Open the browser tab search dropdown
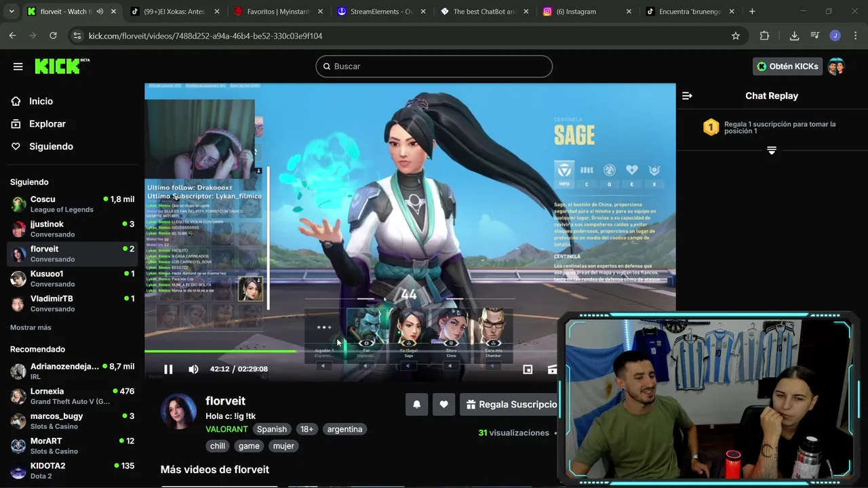Image resolution: width=868 pixels, height=488 pixels. [12, 12]
